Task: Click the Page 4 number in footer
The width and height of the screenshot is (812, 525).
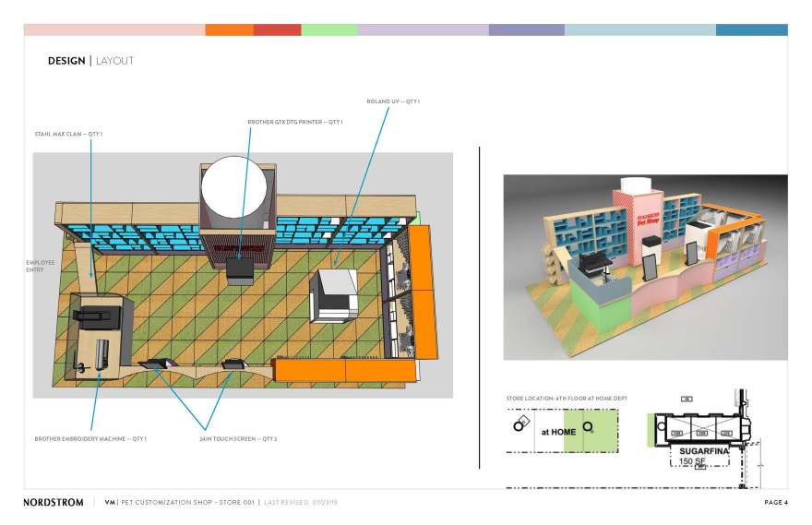Action: coord(775,502)
